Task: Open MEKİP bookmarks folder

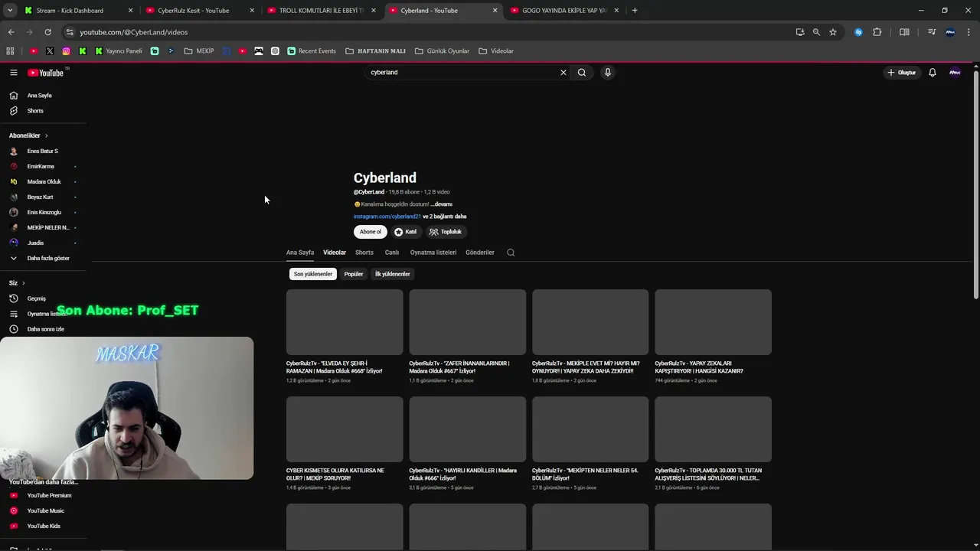Action: coord(199,51)
